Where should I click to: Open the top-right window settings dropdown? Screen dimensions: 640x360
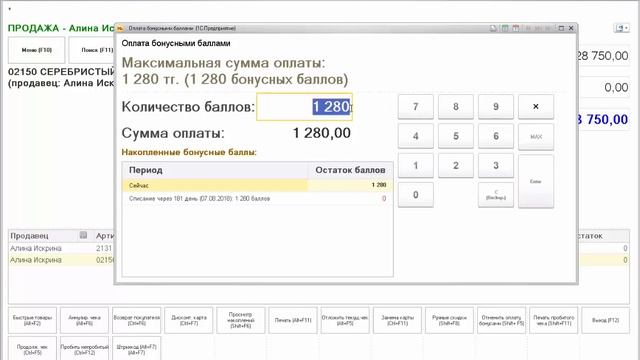622,28
